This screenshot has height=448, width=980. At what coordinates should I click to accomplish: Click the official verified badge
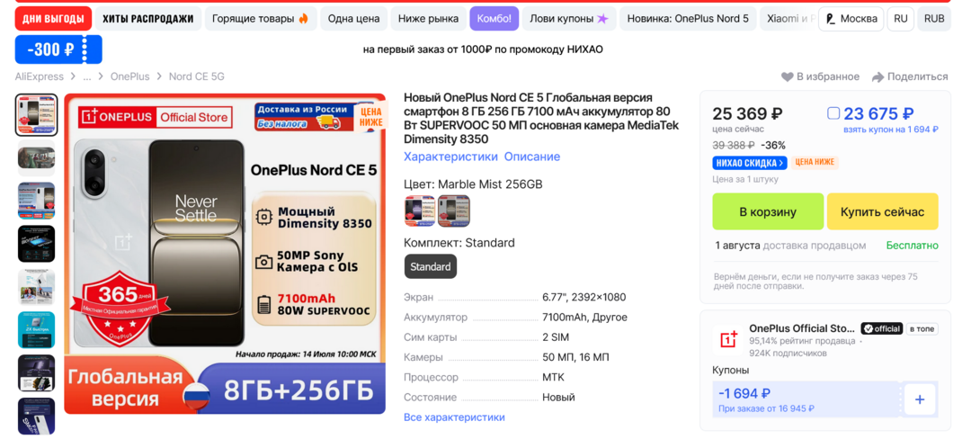point(882,328)
